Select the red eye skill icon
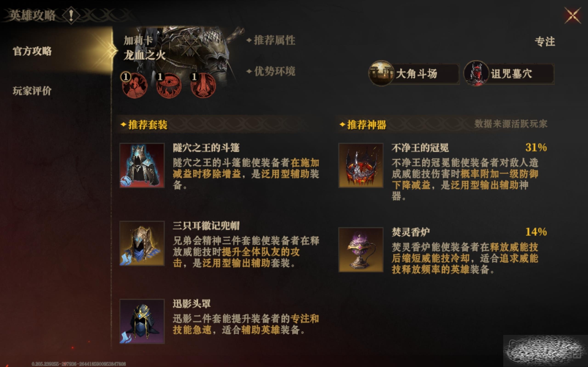Screen dimensions: 588x367 click(169, 85)
